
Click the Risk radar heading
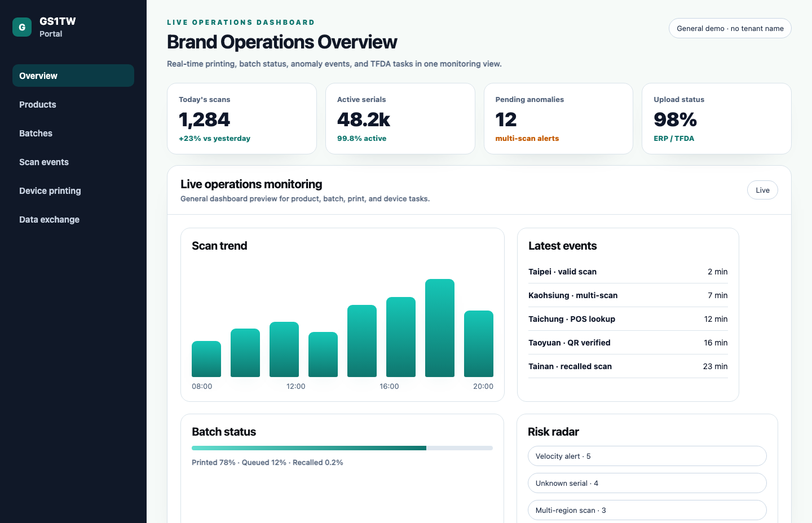[553, 432]
